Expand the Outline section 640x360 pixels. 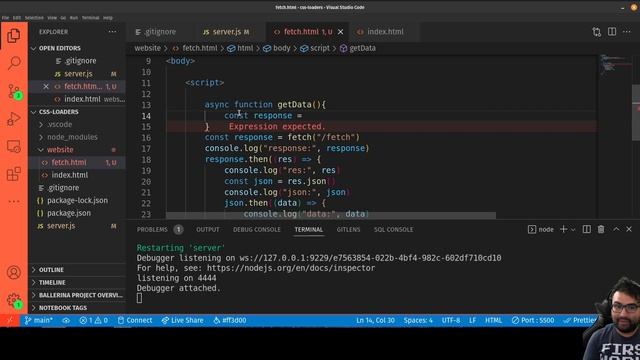click(x=51, y=270)
